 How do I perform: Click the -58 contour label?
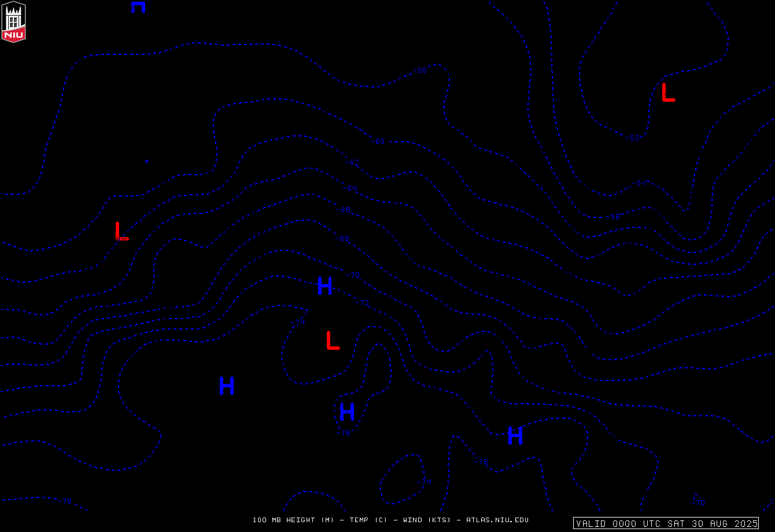click(420, 71)
